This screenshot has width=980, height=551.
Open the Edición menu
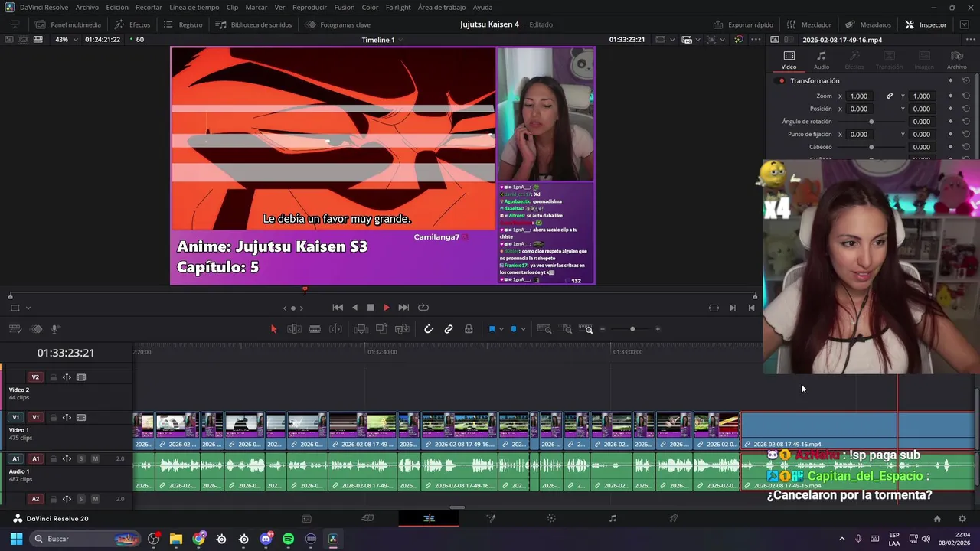tap(117, 7)
